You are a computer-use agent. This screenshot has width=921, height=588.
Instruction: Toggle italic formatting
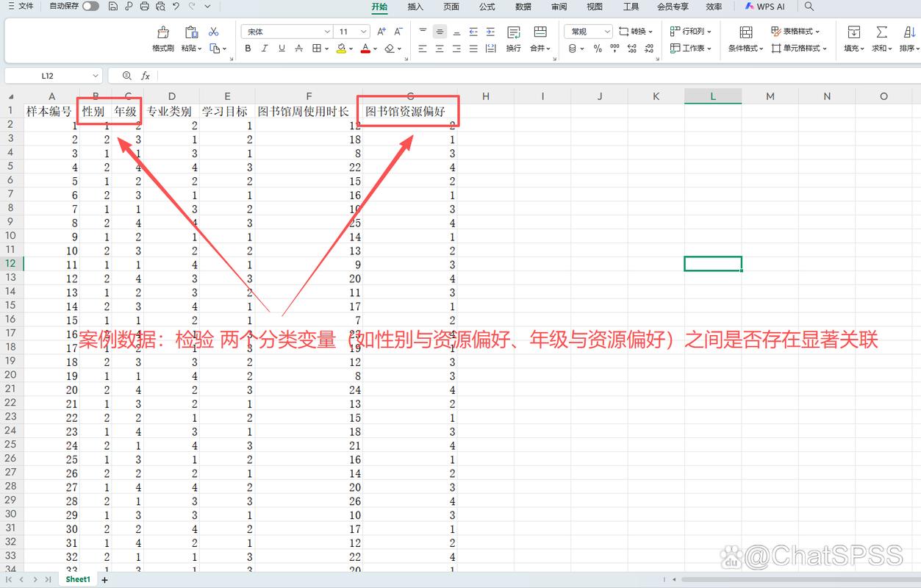264,48
